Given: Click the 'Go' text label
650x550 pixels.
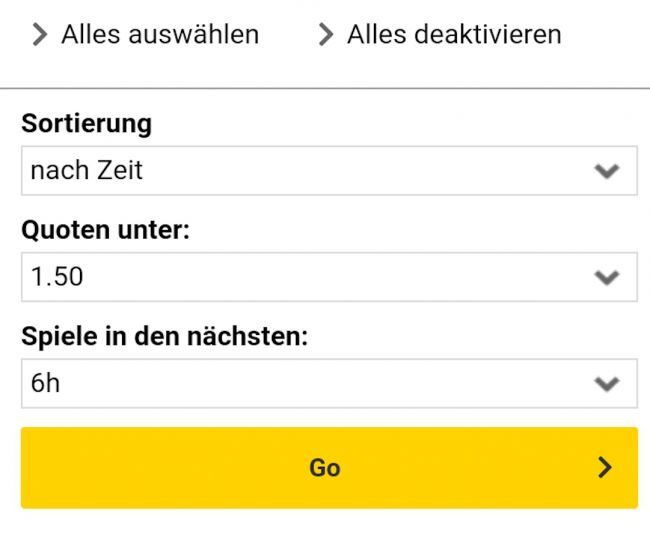Looking at the screenshot, I should [x=325, y=467].
